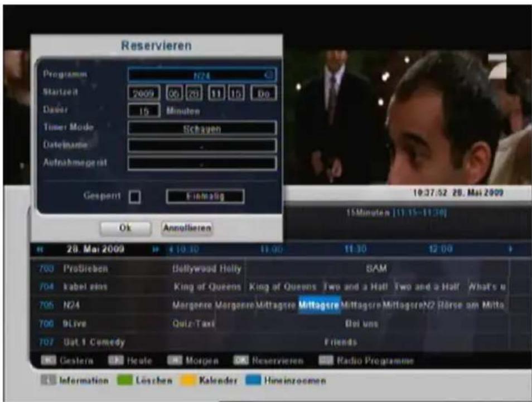Click the previous-day arrow beside 28. Mai 2009
The image size is (532, 402).
click(40, 250)
